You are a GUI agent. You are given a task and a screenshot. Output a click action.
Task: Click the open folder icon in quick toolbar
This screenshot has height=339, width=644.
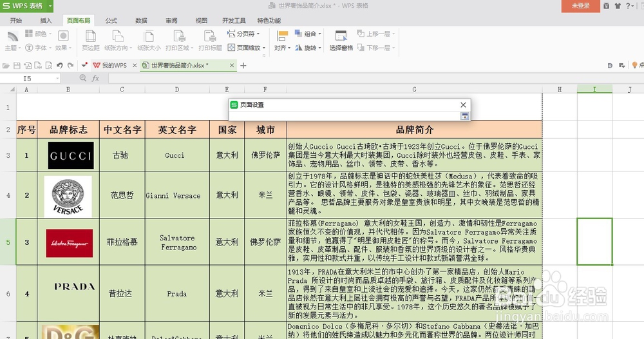6,65
